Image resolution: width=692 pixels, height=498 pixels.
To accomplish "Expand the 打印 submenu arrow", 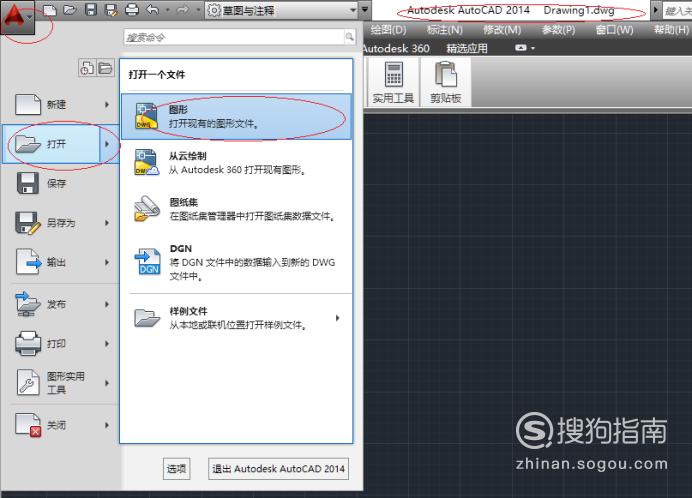I will (107, 343).
